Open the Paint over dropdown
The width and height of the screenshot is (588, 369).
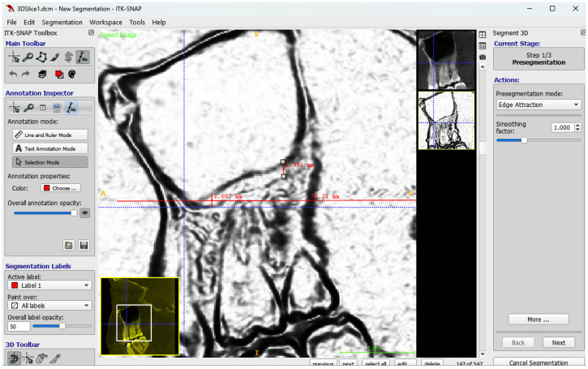click(49, 306)
